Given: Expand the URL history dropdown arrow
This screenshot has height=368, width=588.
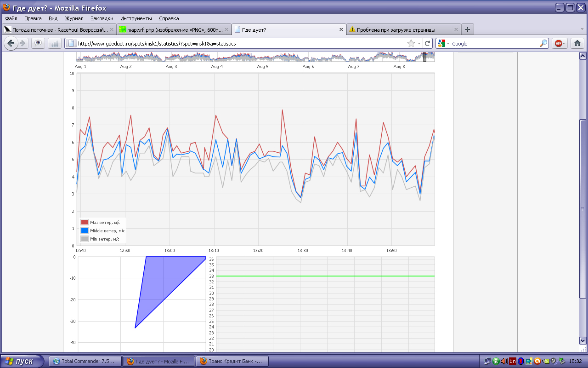Looking at the screenshot, I should [419, 43].
